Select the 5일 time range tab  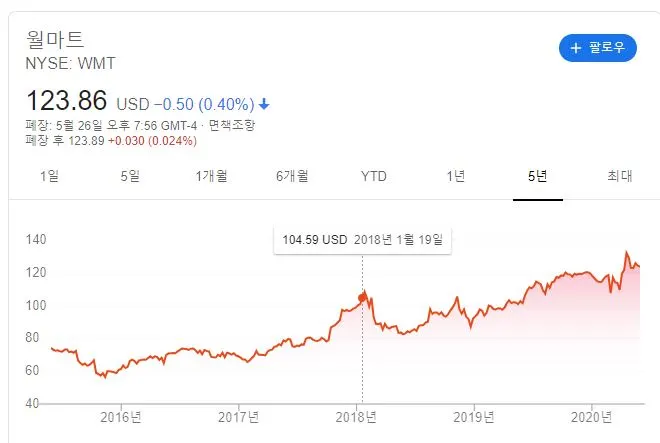(x=130, y=176)
